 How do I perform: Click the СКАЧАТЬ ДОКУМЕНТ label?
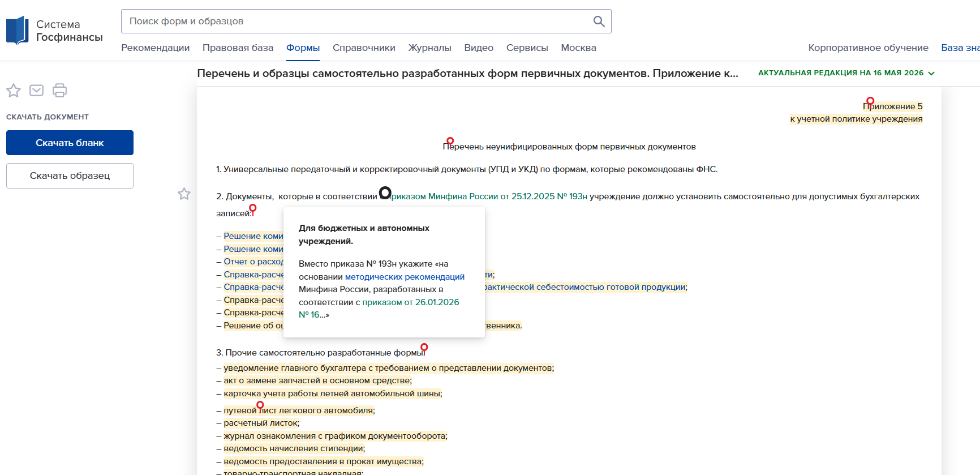click(x=48, y=117)
